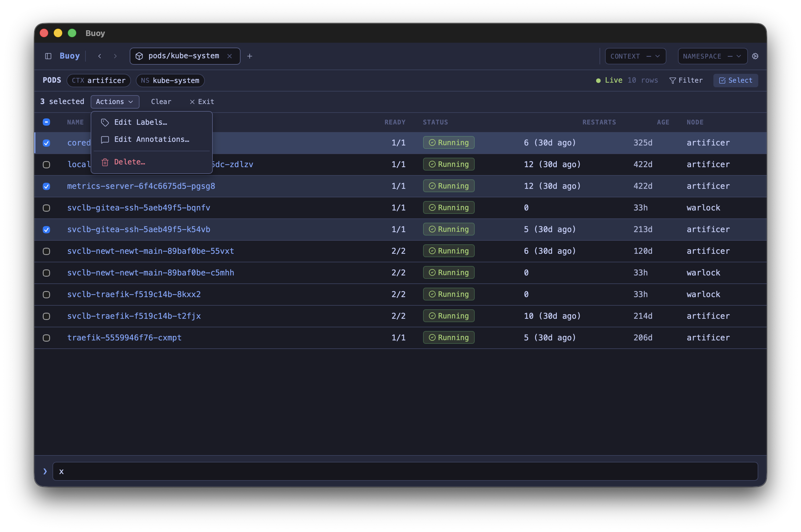The height and width of the screenshot is (532, 801).
Task: Open svclb-newt-newt-main-89baf0be-55vxt pod link
Action: tap(150, 251)
